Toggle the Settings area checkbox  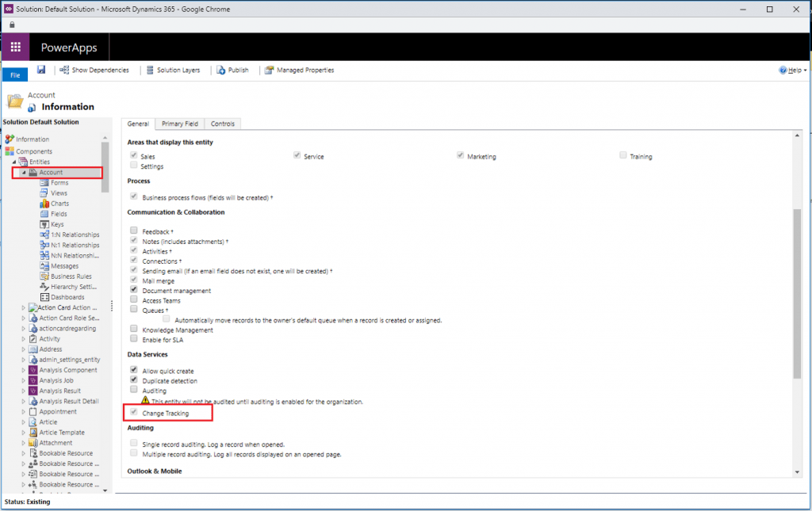(x=133, y=165)
